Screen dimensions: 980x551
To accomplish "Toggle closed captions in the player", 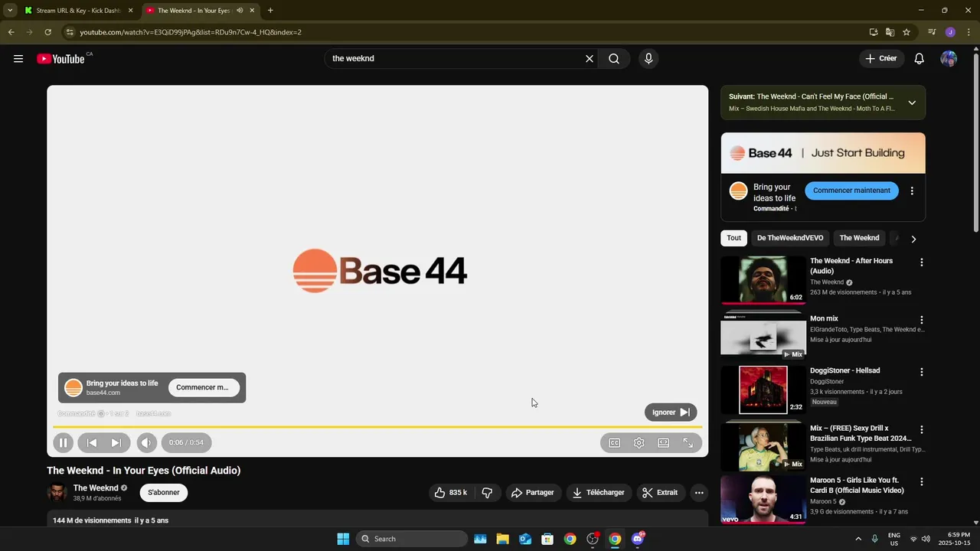I will pos(614,442).
